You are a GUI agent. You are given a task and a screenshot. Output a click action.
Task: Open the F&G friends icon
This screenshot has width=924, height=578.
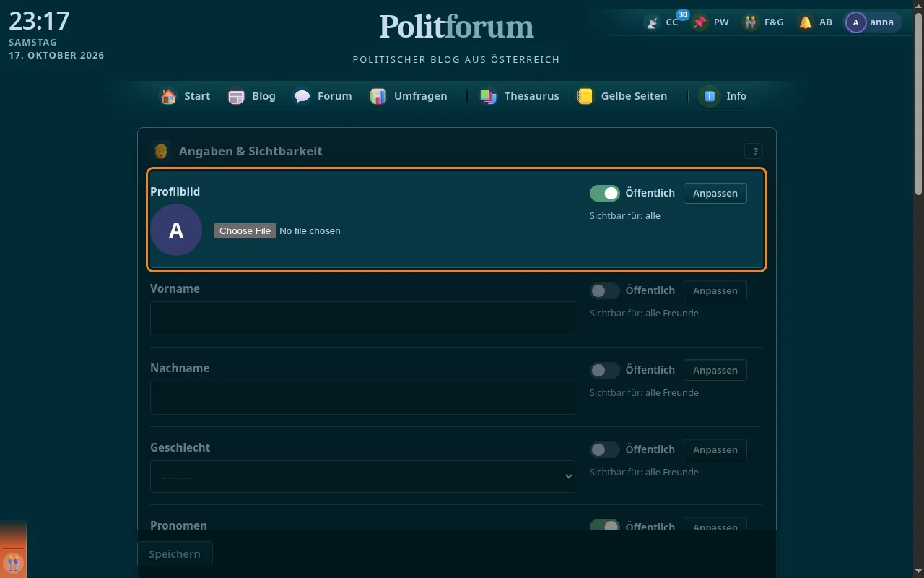[x=751, y=22]
